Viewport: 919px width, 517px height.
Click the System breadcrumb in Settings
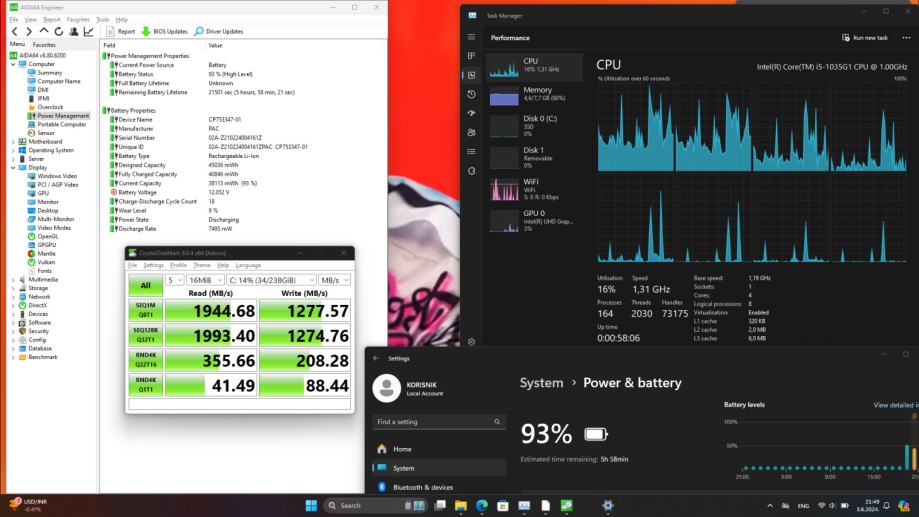click(x=541, y=383)
